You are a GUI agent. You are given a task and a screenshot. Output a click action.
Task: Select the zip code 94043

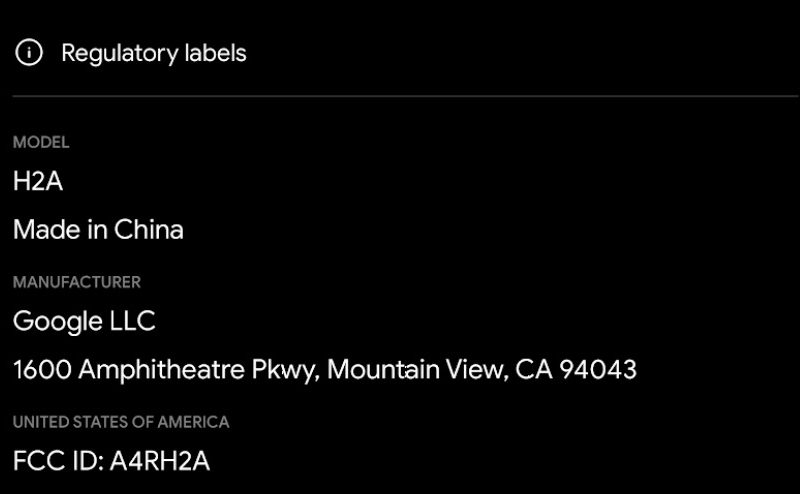(x=597, y=370)
